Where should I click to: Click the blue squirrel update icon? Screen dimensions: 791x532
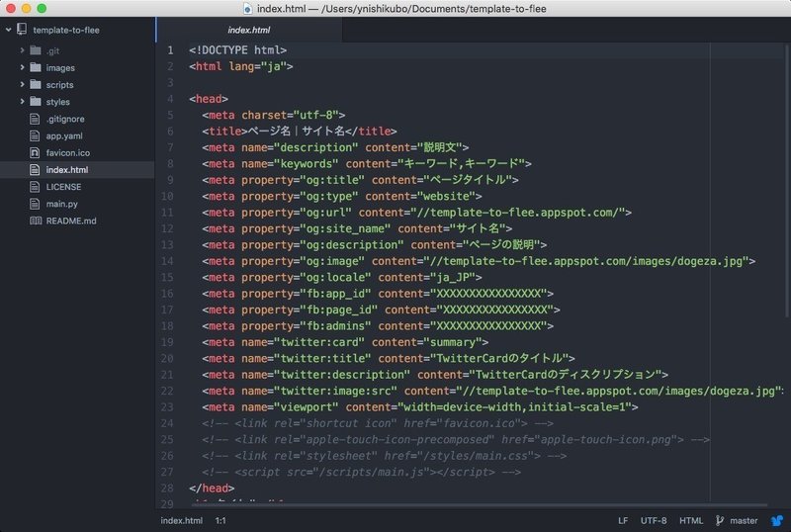[x=777, y=520]
